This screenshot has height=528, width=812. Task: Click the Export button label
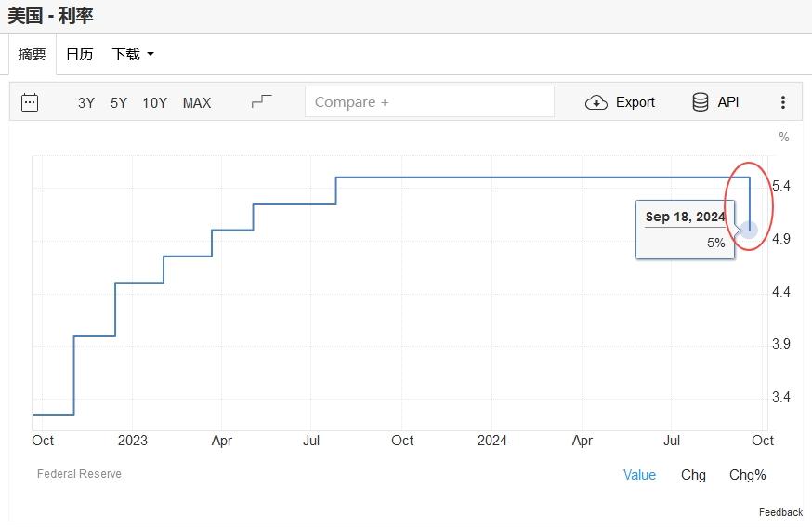point(635,102)
